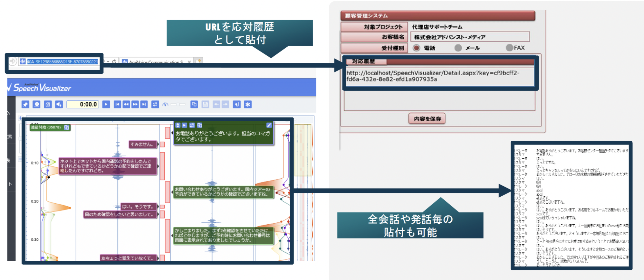Adjust the playback speed slider
Image resolution: width=644 pixels, height=280 pixels.
[x=178, y=104]
